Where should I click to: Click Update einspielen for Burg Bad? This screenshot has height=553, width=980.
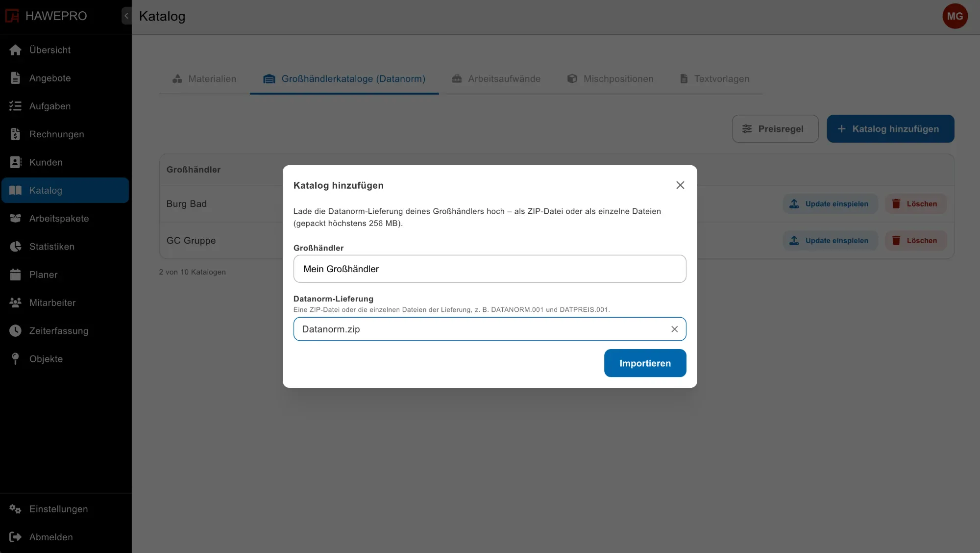pos(830,203)
